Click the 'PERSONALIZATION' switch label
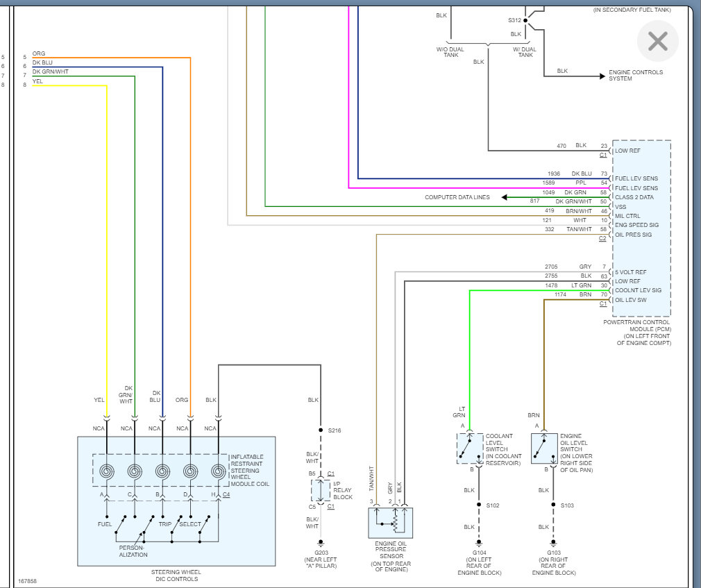This screenshot has width=701, height=588. (133, 551)
